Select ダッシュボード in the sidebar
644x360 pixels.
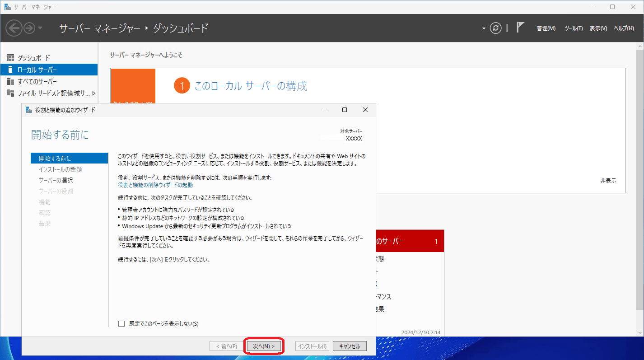coord(33,58)
